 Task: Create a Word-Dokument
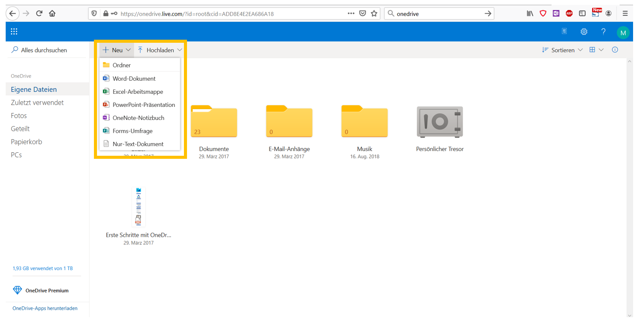tap(140, 79)
